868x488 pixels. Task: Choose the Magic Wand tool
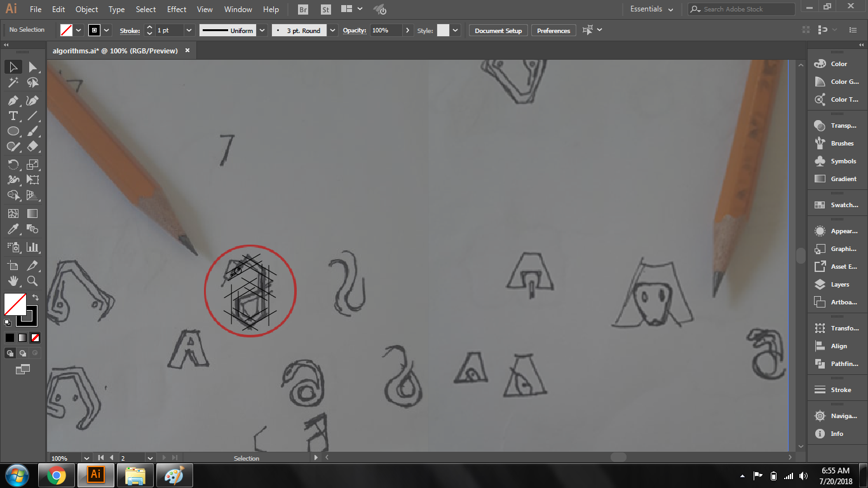pyautogui.click(x=13, y=83)
